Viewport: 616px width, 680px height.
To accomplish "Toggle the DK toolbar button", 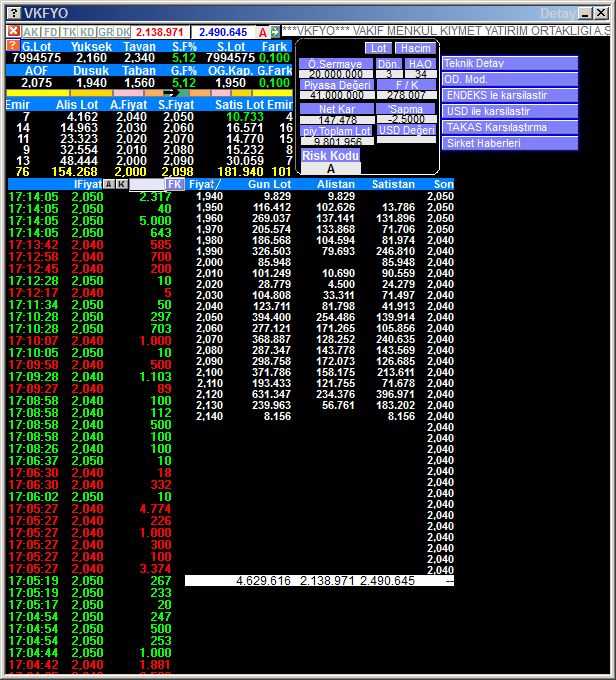I will 123,32.
